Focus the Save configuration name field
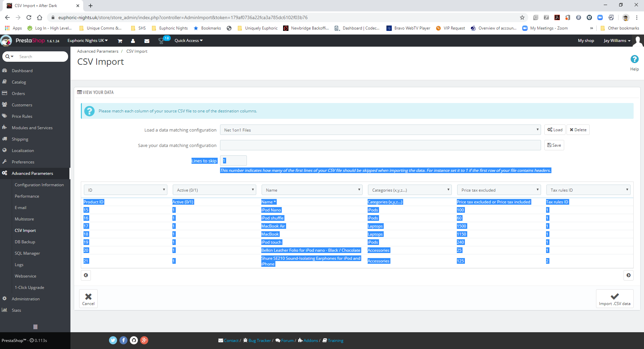644x349 pixels. (380, 145)
